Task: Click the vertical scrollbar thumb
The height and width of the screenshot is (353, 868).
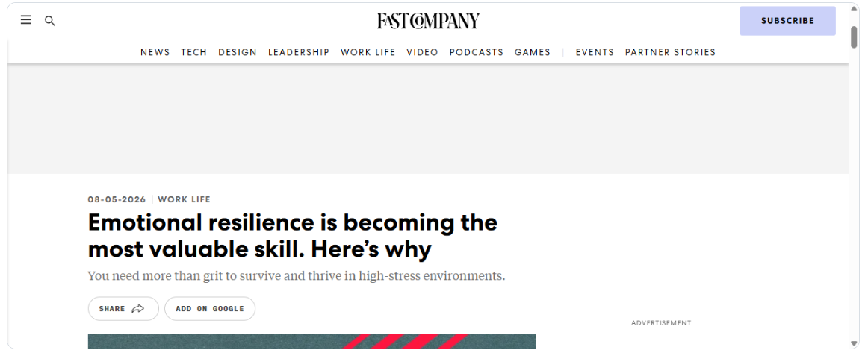Action: (x=854, y=37)
